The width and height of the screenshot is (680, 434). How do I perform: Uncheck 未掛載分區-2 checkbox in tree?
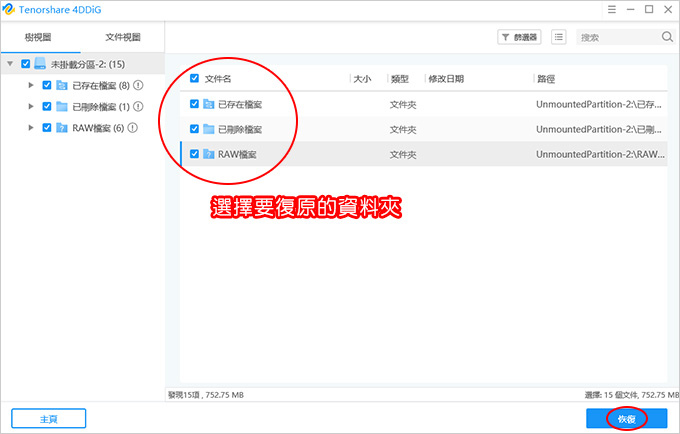pyautogui.click(x=26, y=64)
